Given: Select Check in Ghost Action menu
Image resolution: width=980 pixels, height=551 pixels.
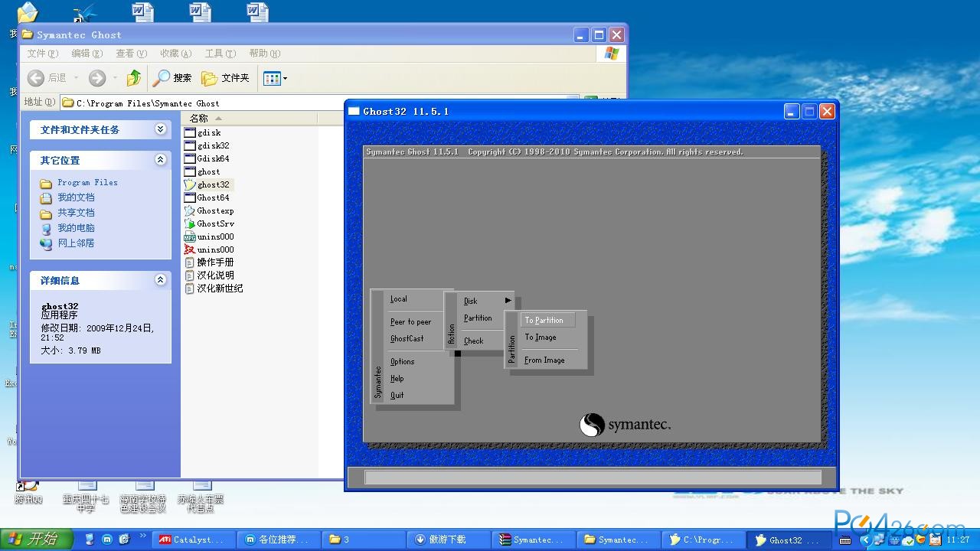Looking at the screenshot, I should (x=473, y=341).
